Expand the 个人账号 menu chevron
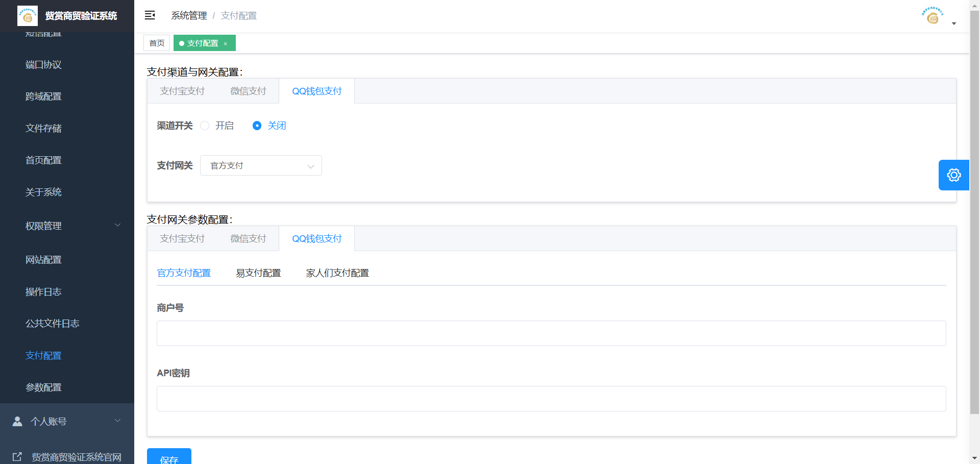Image resolution: width=980 pixels, height=464 pixels. click(x=118, y=421)
